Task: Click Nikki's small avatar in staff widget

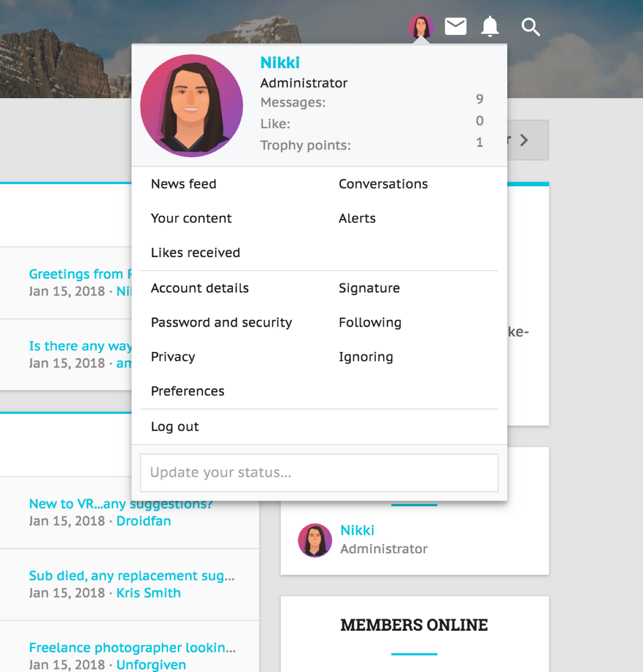Action: [315, 540]
